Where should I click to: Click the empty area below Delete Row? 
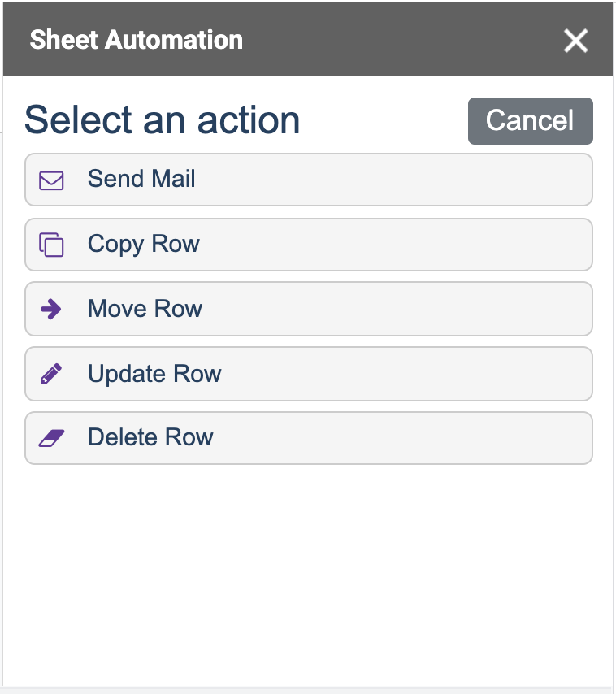click(309, 575)
